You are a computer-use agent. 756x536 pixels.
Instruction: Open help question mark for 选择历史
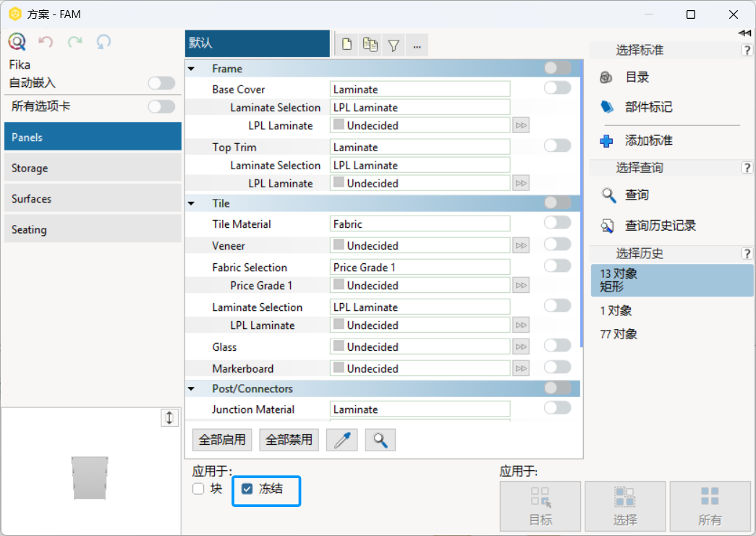(x=747, y=254)
